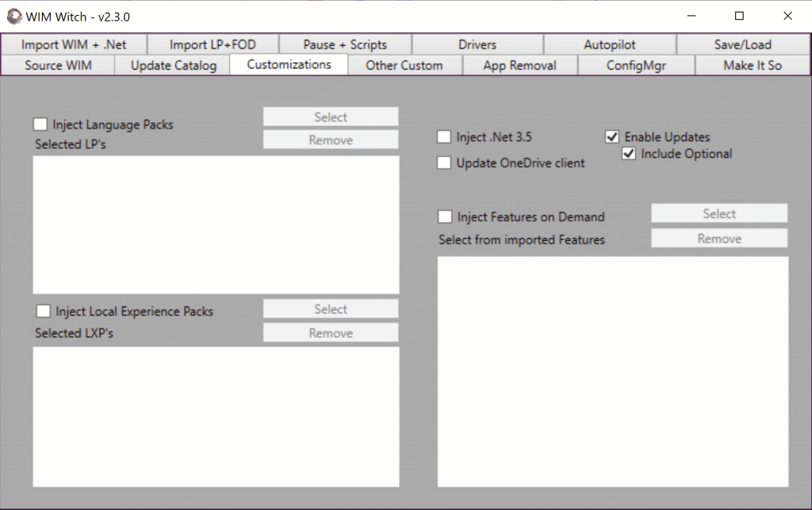Image resolution: width=812 pixels, height=510 pixels.
Task: Open the Update Catalog tab
Action: coord(173,65)
